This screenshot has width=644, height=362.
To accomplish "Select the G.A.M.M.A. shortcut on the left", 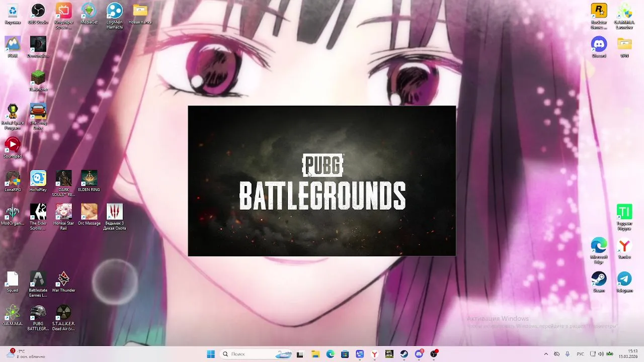I will pos(13,316).
